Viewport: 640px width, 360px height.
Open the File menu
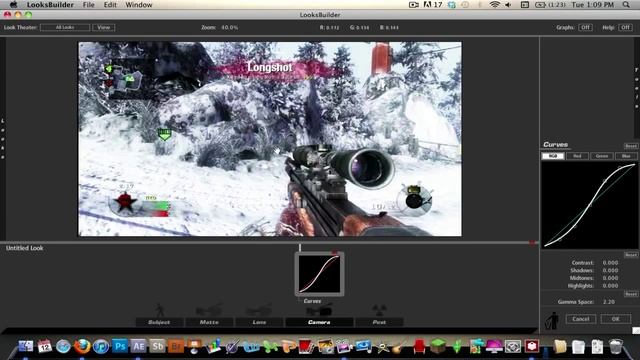tap(89, 5)
